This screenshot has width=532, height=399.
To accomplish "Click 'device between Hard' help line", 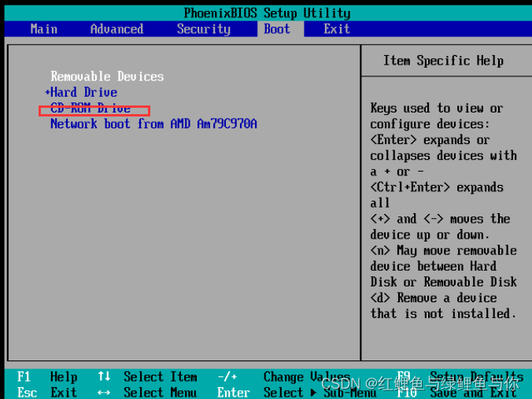I will coord(434,266).
